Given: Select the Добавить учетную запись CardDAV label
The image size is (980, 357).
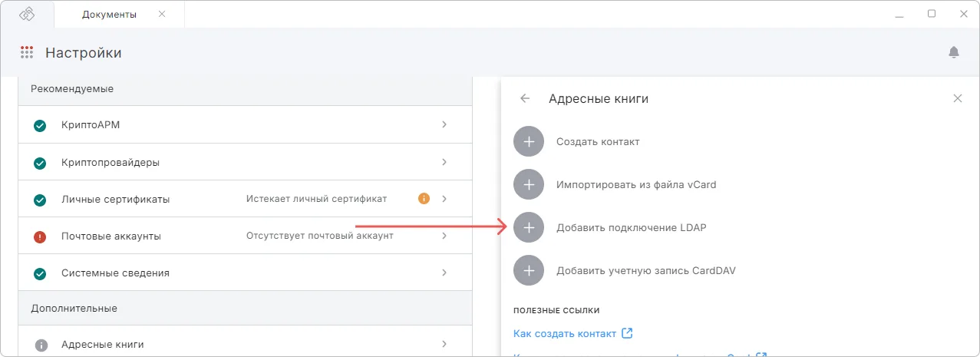Looking at the screenshot, I should 646,270.
